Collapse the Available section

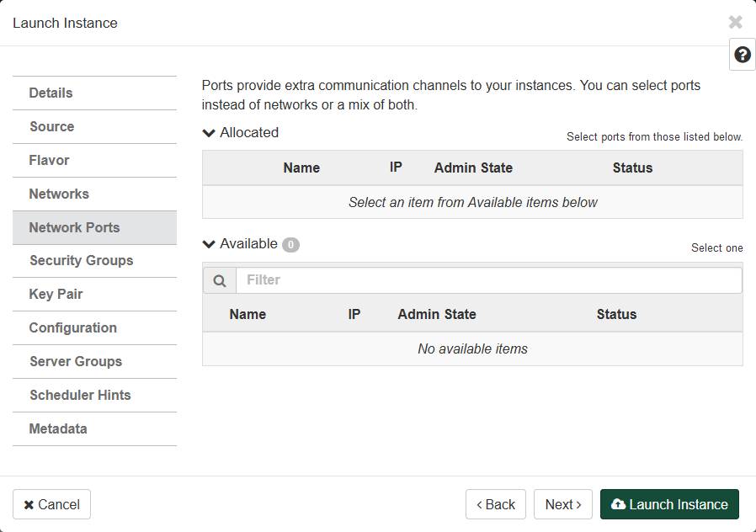click(x=210, y=244)
